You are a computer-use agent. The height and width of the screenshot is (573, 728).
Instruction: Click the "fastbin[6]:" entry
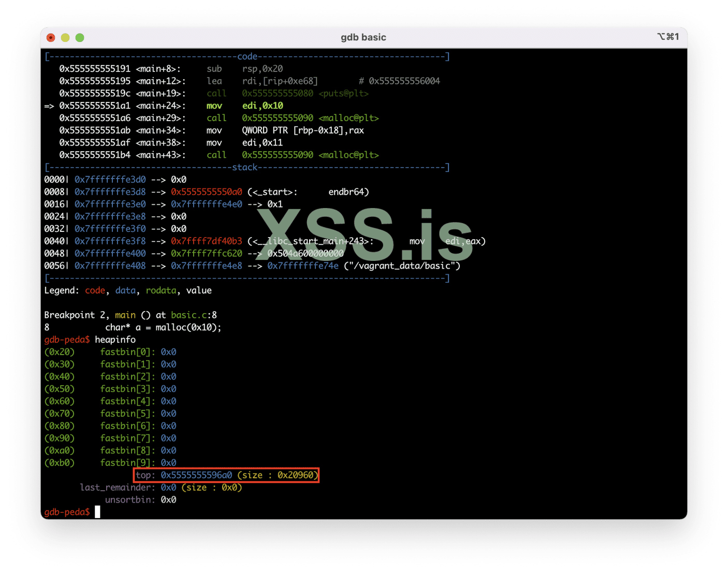click(128, 427)
